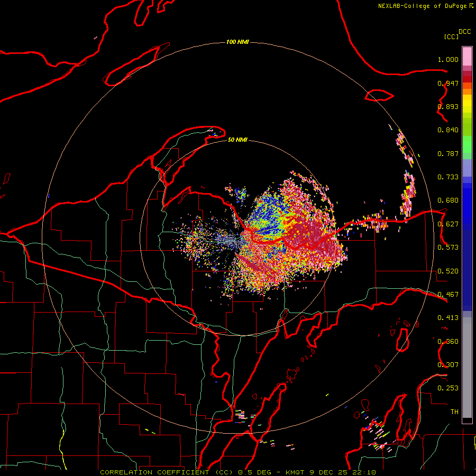Viewport: 476px width, 476px height.
Task: Click the 100 NMI range ring label
Action: click(237, 42)
